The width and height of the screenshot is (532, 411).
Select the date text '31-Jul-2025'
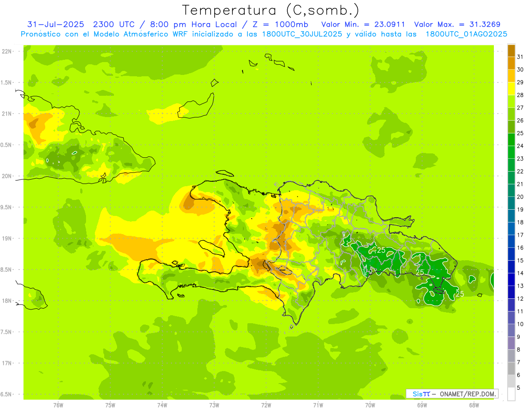coord(55,24)
